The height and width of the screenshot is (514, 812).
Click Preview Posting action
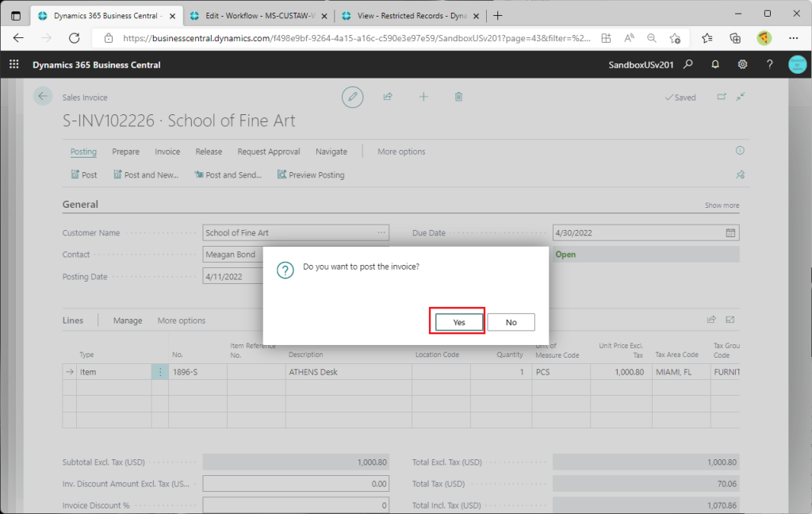pyautogui.click(x=311, y=175)
